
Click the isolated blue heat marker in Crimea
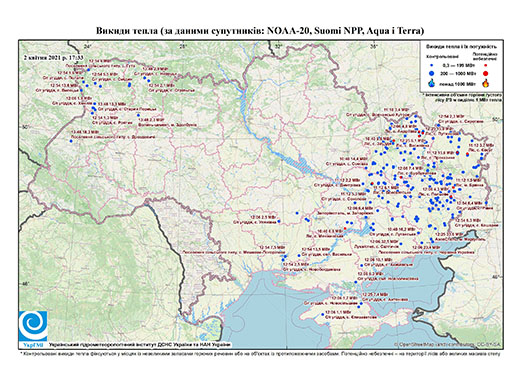(x=322, y=314)
